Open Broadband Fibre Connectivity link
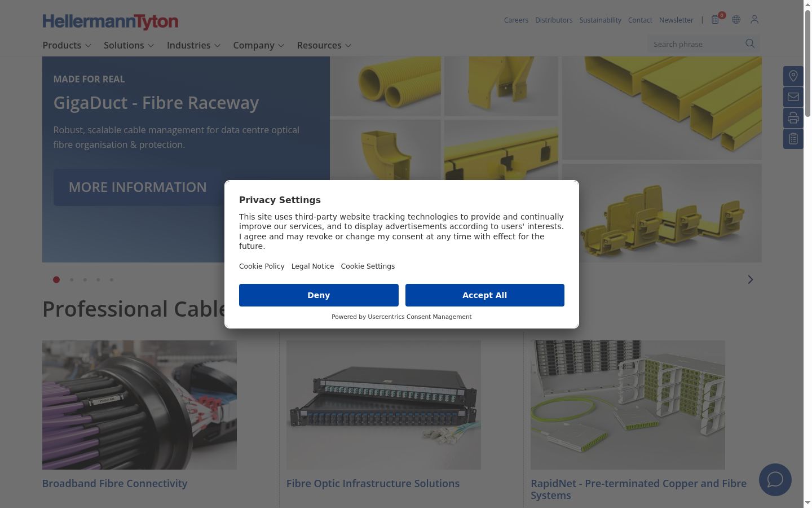The width and height of the screenshot is (812, 508). click(x=114, y=484)
